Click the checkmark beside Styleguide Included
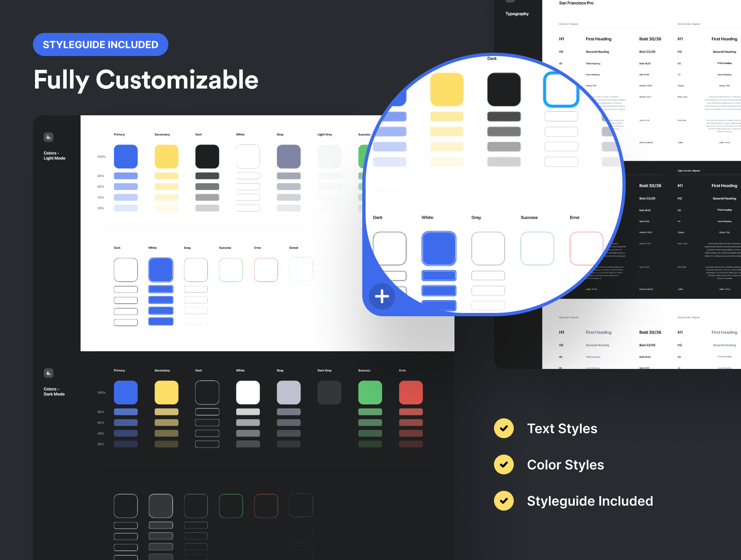 click(504, 501)
